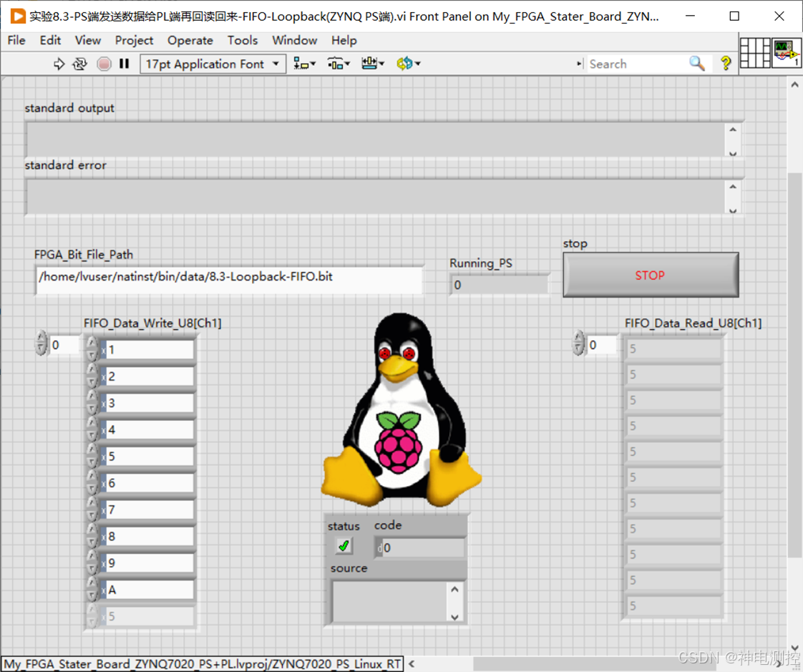Click the Abort Execution stop icon

point(104,64)
